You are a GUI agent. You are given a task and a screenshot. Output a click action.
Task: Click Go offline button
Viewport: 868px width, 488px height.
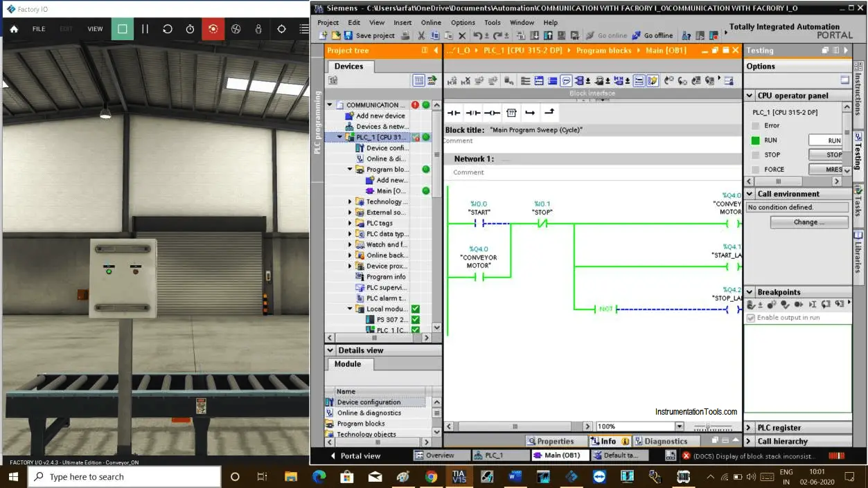651,35
